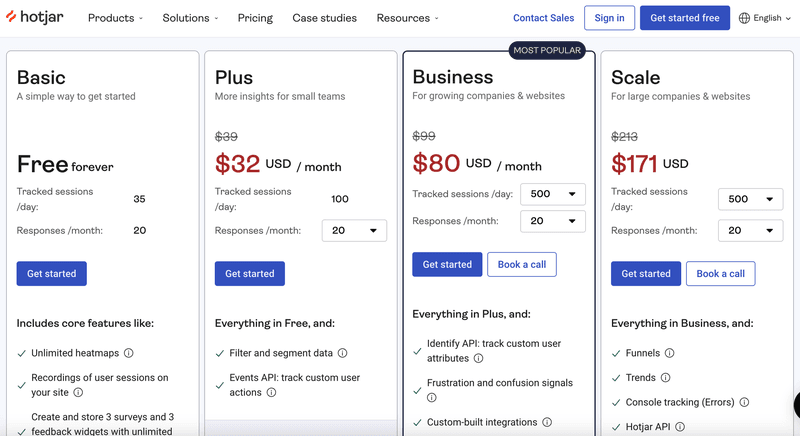Click Book a call in Business plan
Image resolution: width=800 pixels, height=436 pixels.
tap(522, 264)
